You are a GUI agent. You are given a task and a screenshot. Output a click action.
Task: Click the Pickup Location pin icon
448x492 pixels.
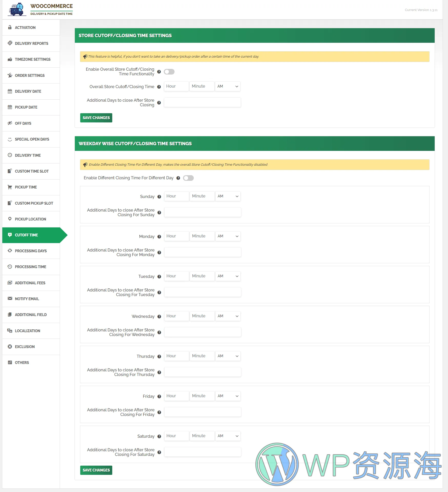[x=10, y=219]
